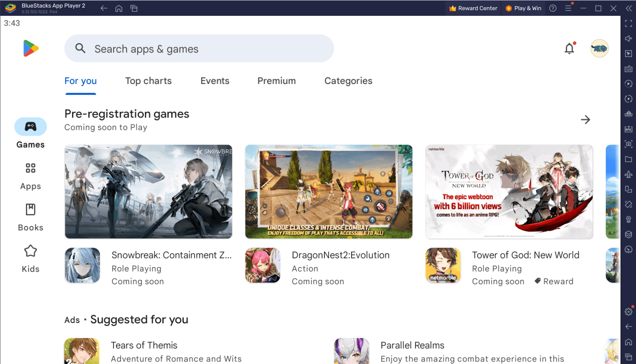Toggle airplane mode icon
The height and width of the screenshot is (364, 636).
[x=628, y=174]
